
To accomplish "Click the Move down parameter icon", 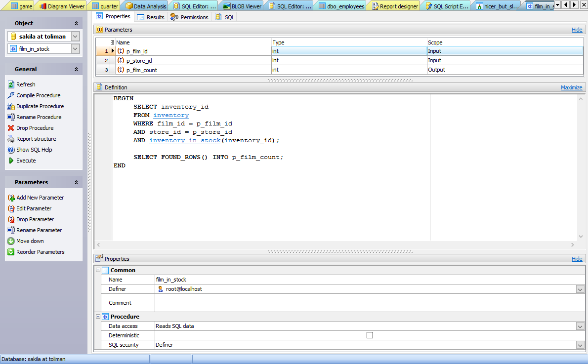I will click(x=11, y=241).
